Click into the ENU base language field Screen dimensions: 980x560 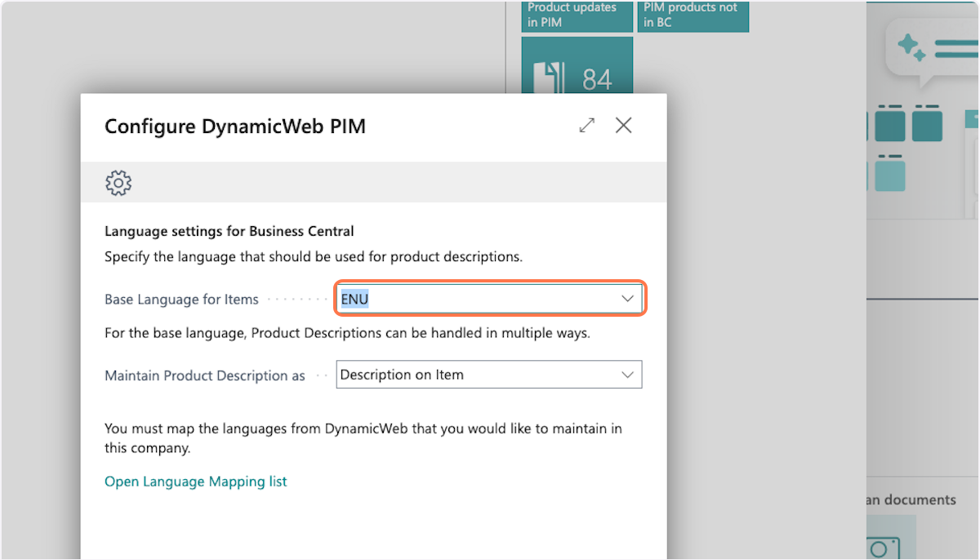click(474, 299)
